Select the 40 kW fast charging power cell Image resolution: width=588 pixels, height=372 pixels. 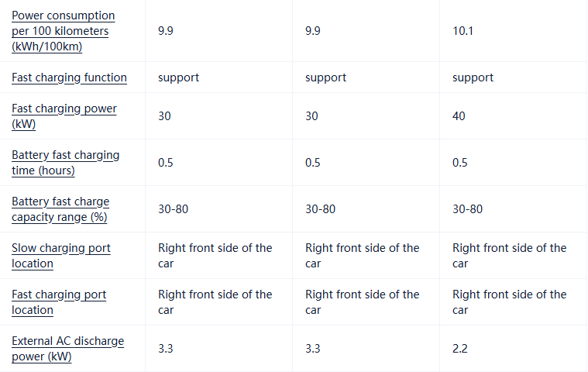(459, 116)
